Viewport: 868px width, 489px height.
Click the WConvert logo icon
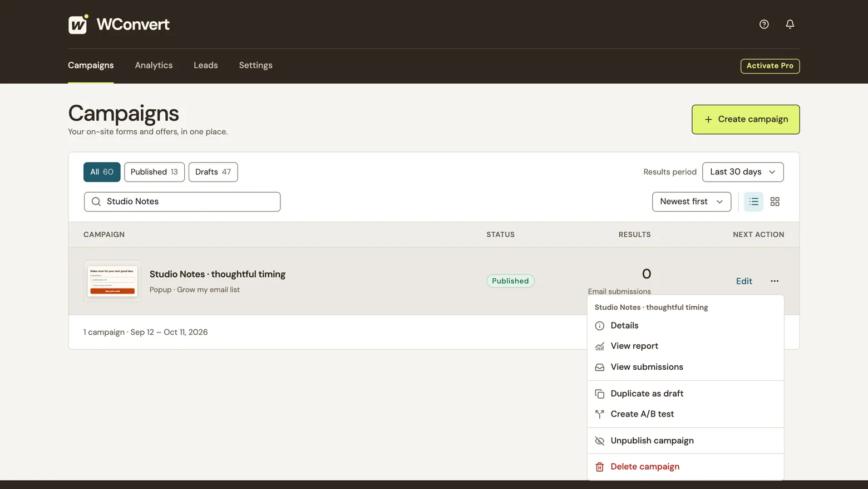(x=78, y=25)
